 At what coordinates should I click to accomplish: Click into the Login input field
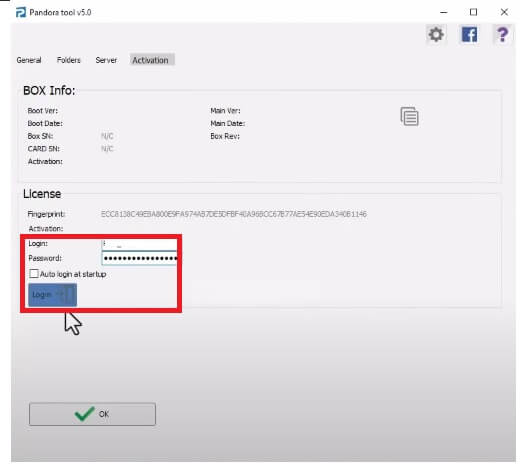pos(139,244)
